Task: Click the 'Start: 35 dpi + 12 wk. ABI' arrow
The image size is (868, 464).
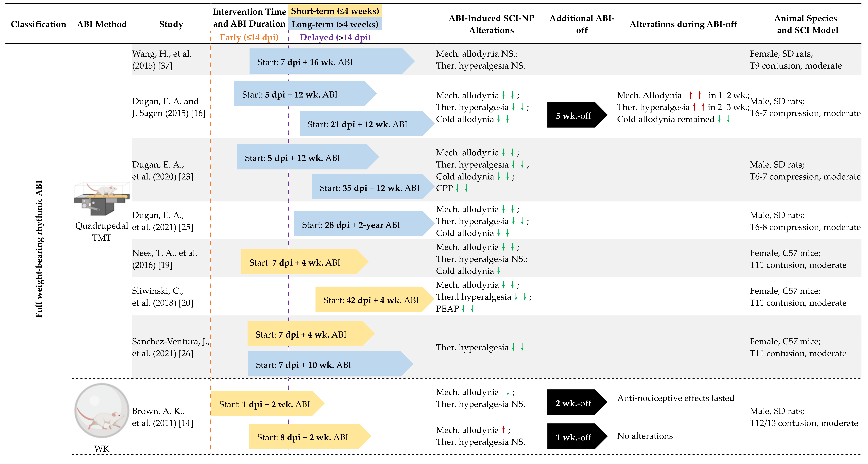Action: [x=371, y=187]
